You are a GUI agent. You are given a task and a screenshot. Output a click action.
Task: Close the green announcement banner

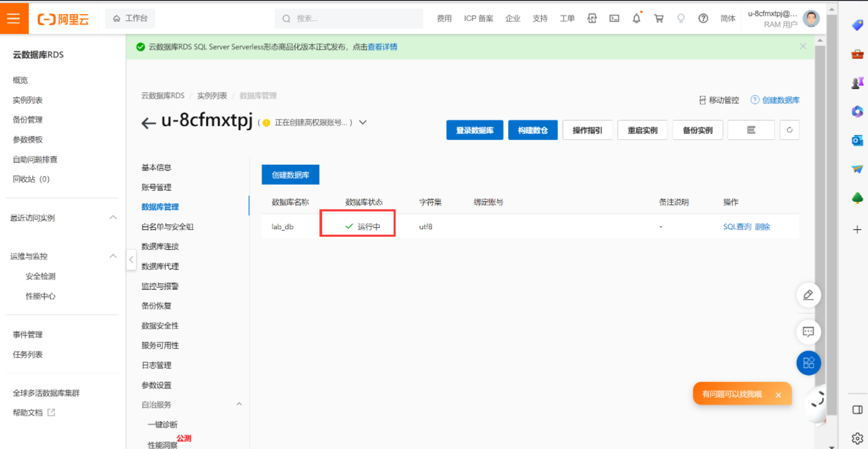tap(803, 46)
